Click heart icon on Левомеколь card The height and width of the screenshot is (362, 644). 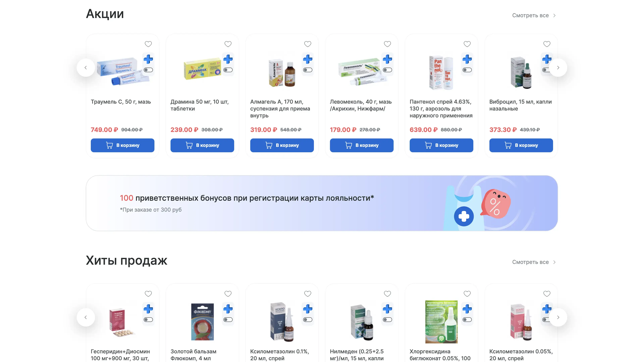click(x=388, y=44)
